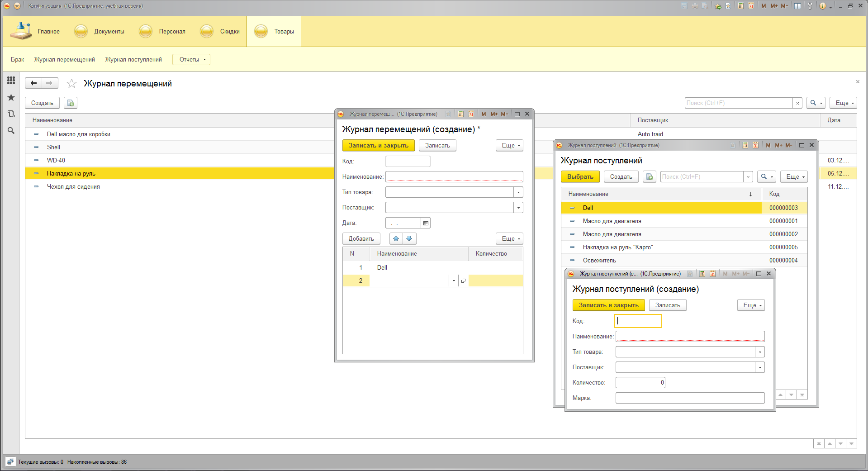This screenshot has width=868, height=471.
Task: Open the sections menu grid icon
Action: click(x=11, y=81)
